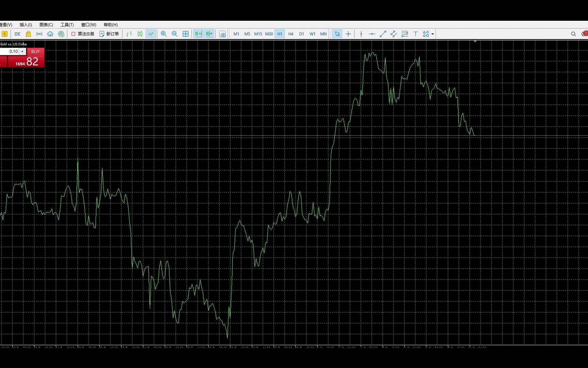Click the dollar sign trading icon

4,34
